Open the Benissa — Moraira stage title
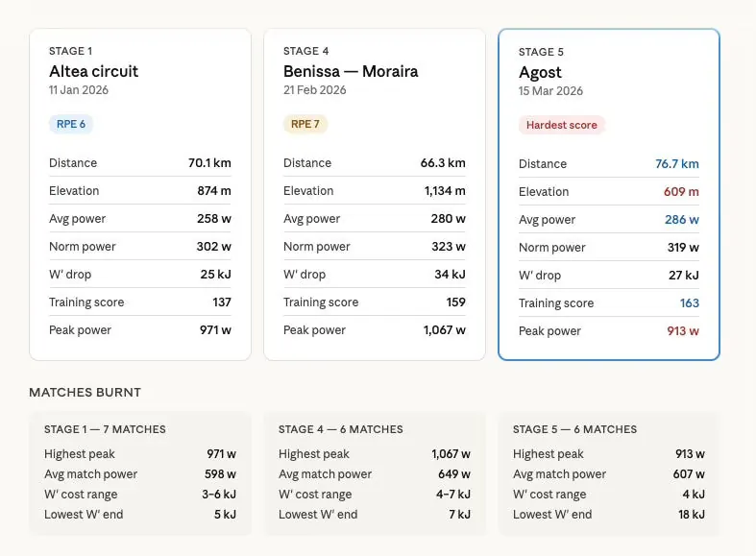Screen dimensions: 756x556 pyautogui.click(x=351, y=71)
